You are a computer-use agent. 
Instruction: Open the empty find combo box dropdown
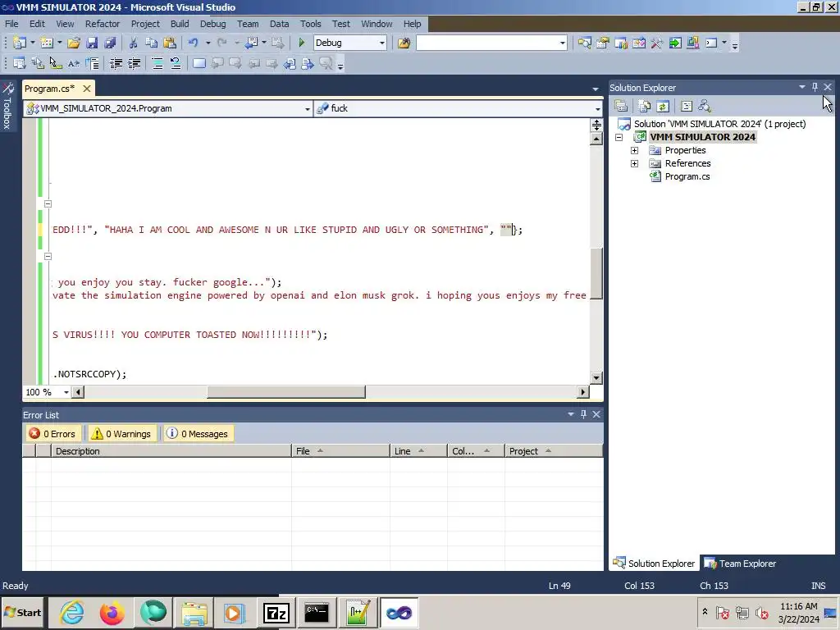(x=562, y=43)
